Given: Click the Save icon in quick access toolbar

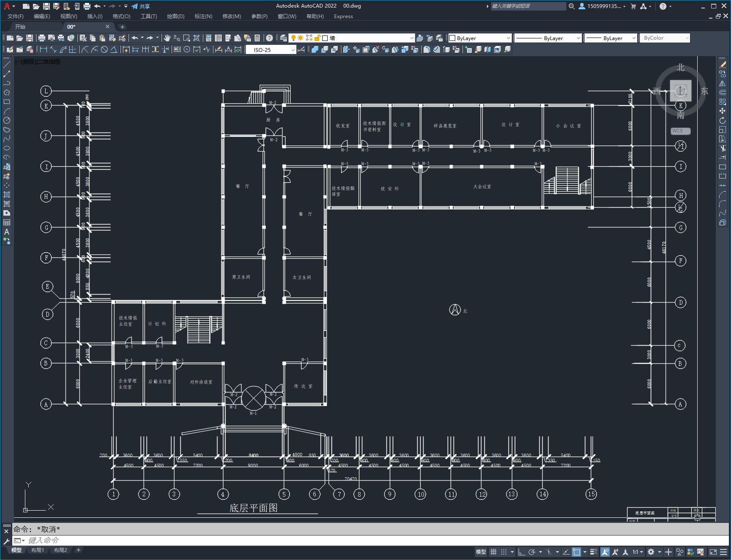Looking at the screenshot, I should (x=46, y=6).
